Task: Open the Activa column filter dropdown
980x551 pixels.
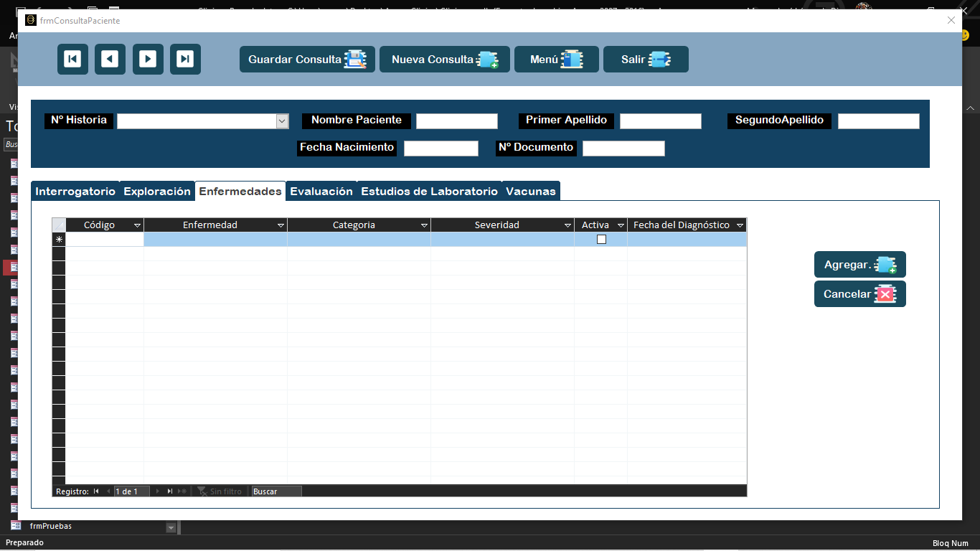Action: point(621,225)
